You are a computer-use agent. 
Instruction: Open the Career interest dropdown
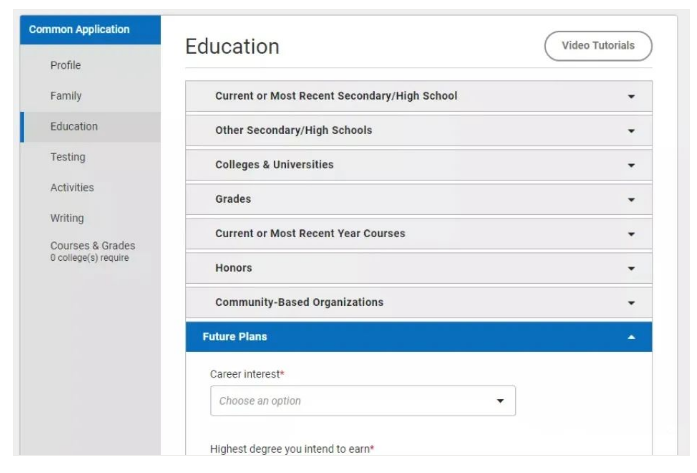click(x=363, y=401)
